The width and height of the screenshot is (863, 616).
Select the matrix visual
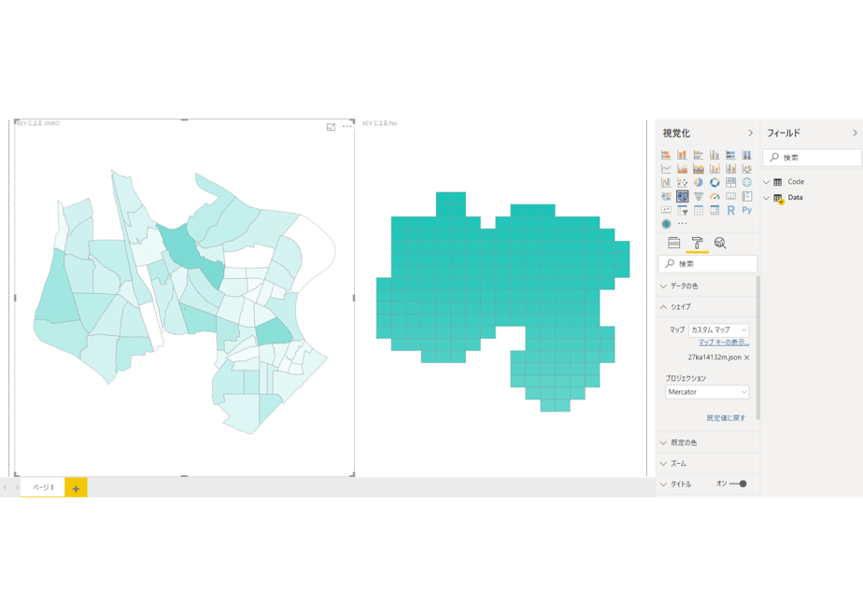click(714, 210)
